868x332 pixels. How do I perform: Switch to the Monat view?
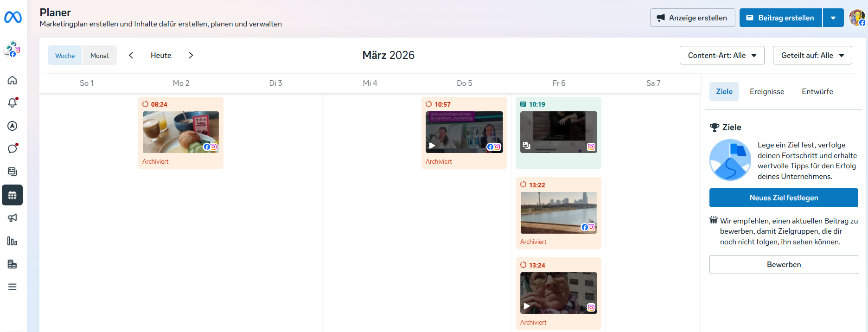100,55
